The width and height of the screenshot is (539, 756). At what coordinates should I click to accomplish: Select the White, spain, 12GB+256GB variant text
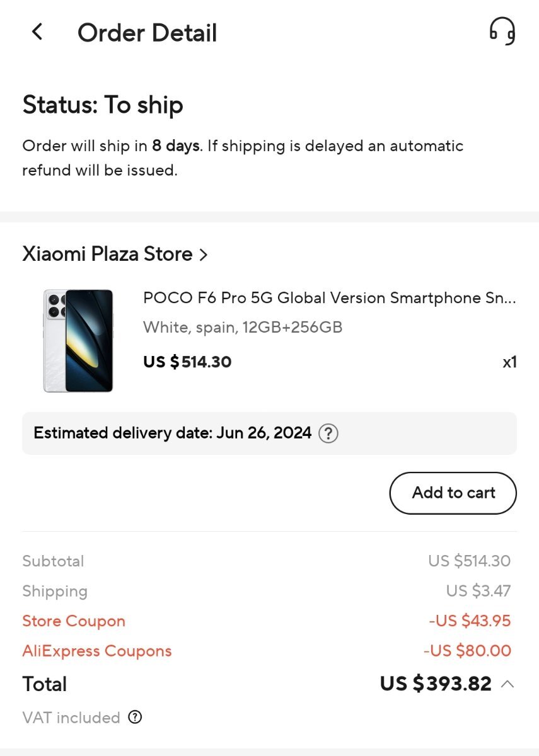243,328
